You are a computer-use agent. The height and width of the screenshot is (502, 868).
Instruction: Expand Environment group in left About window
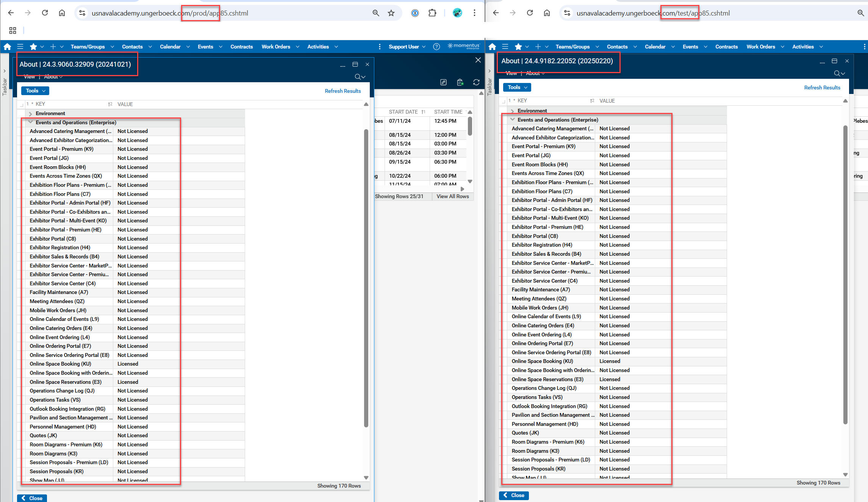pyautogui.click(x=30, y=114)
